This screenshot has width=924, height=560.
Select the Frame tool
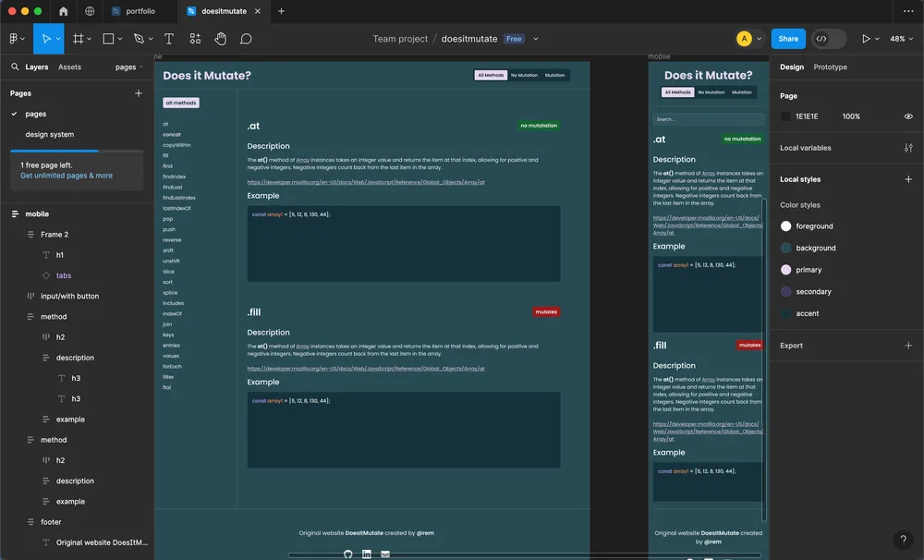click(x=78, y=39)
